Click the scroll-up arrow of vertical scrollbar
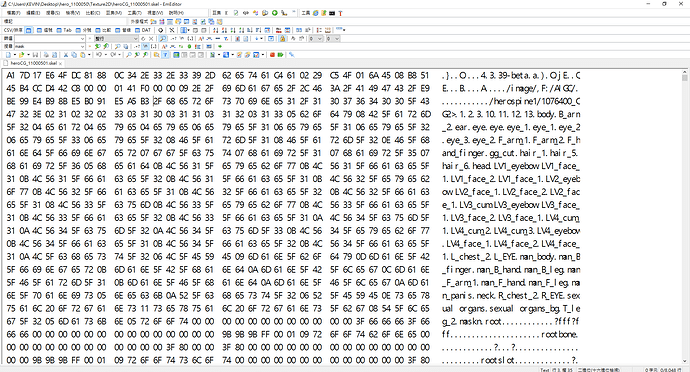The height and width of the screenshot is (372, 690). pyautogui.click(x=685, y=72)
